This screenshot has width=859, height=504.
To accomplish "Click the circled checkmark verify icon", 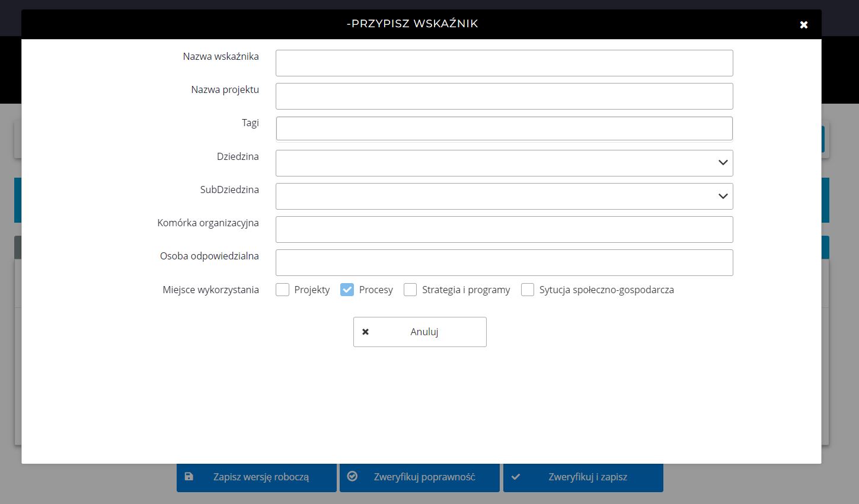I will [352, 476].
